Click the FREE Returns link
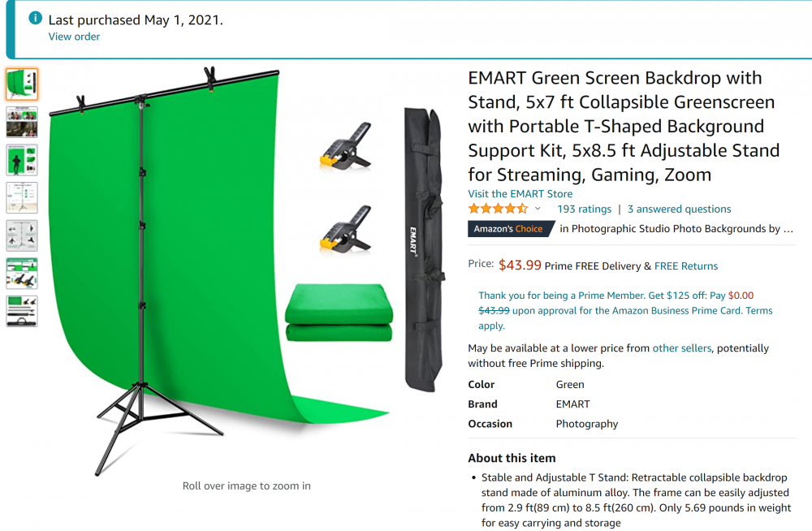This screenshot has height=531, width=812. 686,265
